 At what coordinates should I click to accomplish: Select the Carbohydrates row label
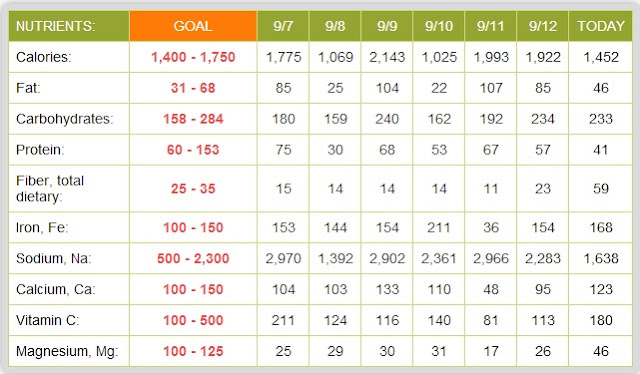64,119
